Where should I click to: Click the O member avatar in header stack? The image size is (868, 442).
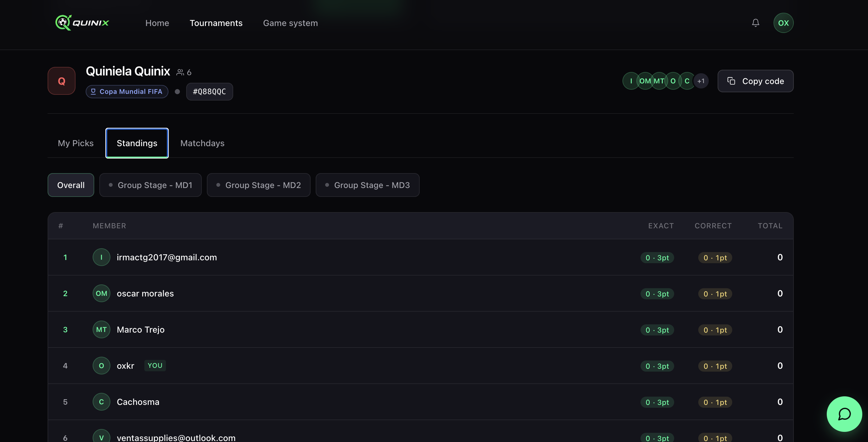click(x=673, y=81)
